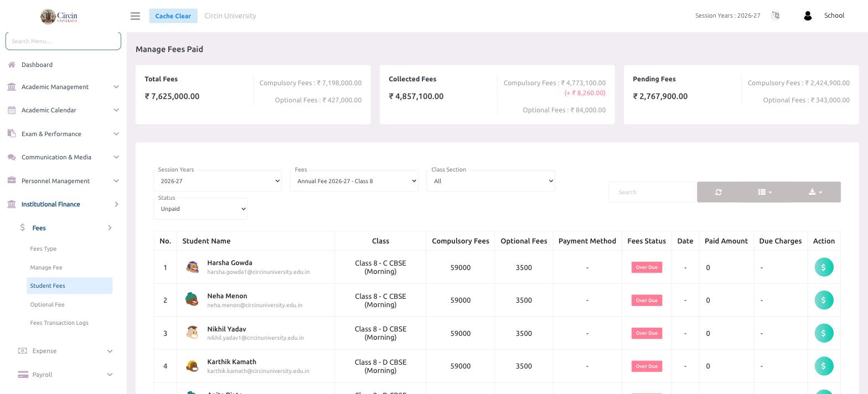Click email harsha.gowda1@circinuniversity.edu.in
868x394 pixels.
[x=259, y=272]
